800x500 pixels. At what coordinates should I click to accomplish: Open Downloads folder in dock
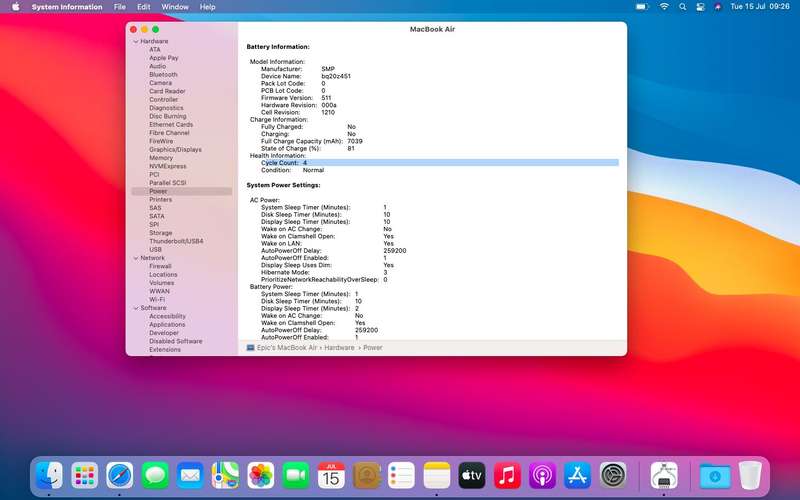[715, 476]
